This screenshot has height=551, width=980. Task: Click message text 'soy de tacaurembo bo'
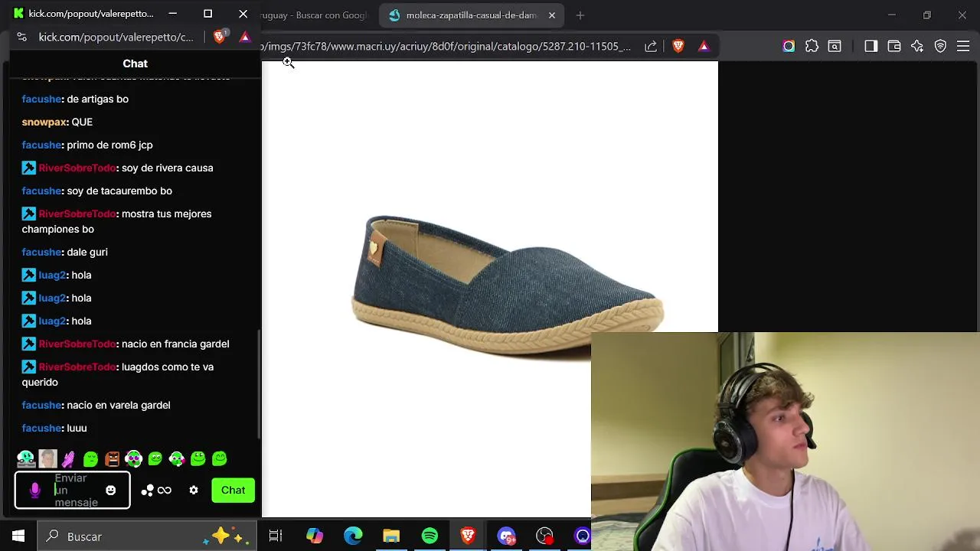[119, 191]
